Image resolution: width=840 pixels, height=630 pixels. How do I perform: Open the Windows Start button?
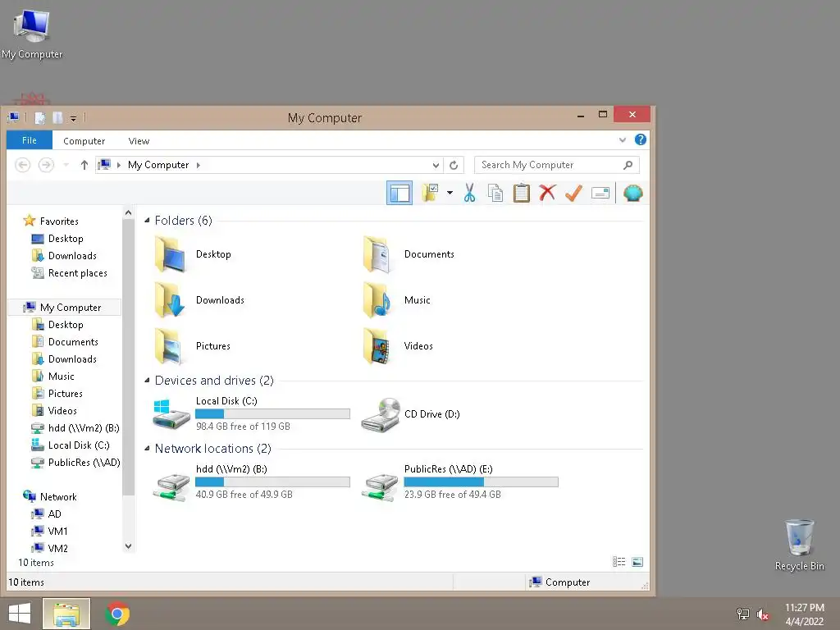(20, 614)
